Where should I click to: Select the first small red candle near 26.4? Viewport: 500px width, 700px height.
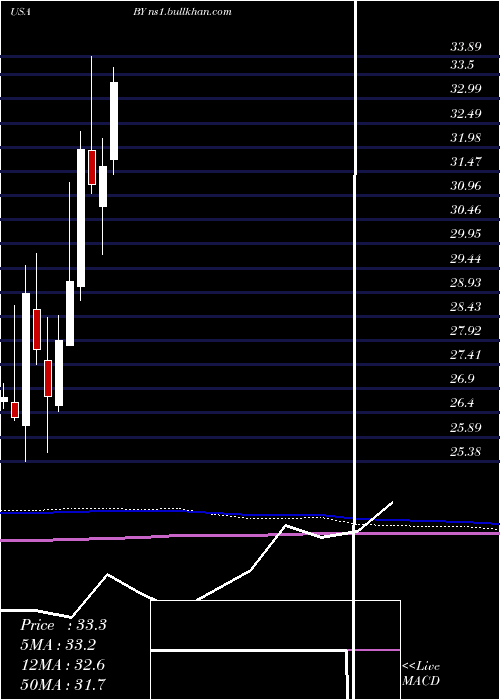pos(15,410)
